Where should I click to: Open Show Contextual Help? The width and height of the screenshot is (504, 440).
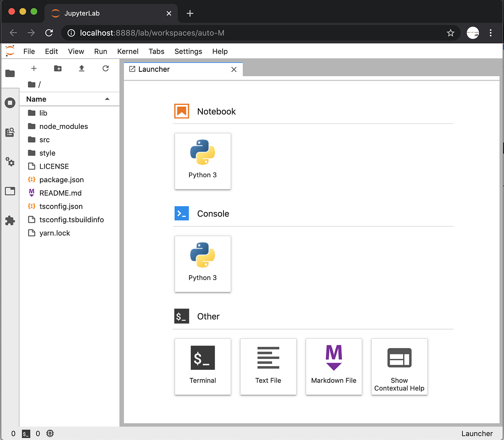pos(399,367)
